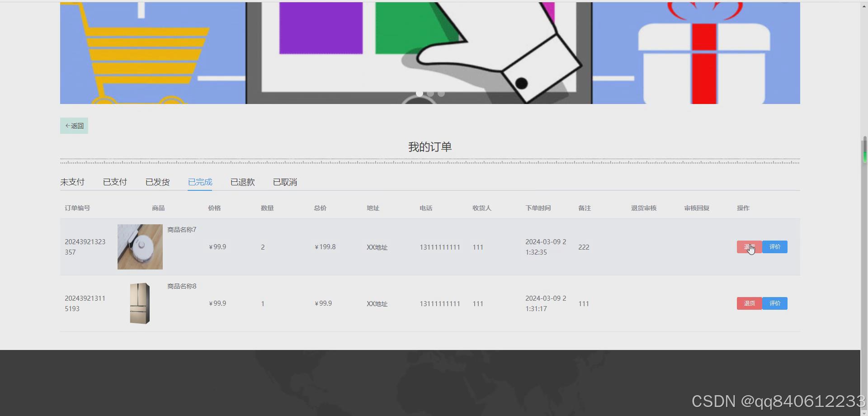Click the 审核回复 column header
The height and width of the screenshot is (416, 868).
[x=697, y=208]
